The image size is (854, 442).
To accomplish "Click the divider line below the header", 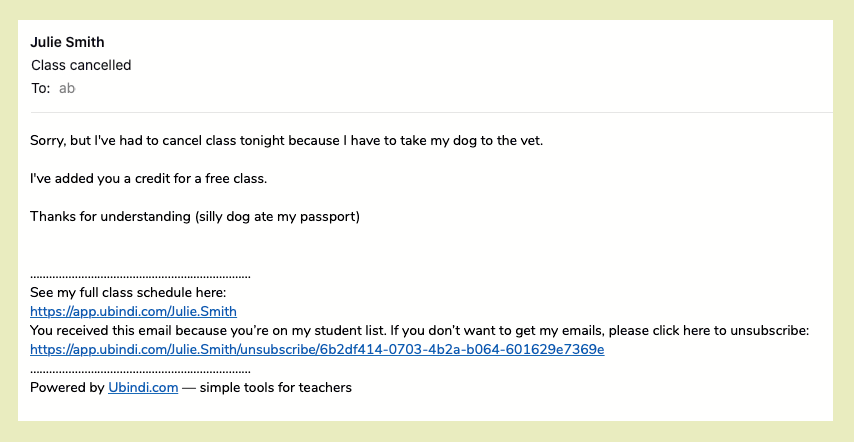I will 425,112.
